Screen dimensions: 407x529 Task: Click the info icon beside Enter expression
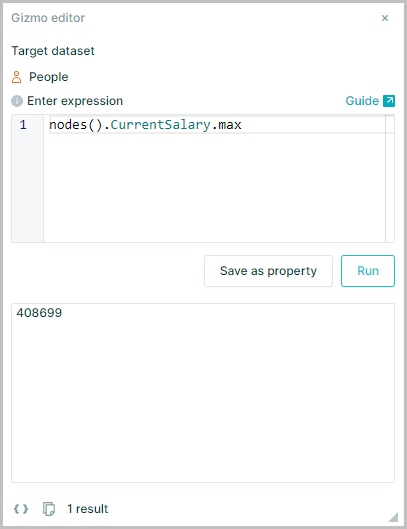17,101
